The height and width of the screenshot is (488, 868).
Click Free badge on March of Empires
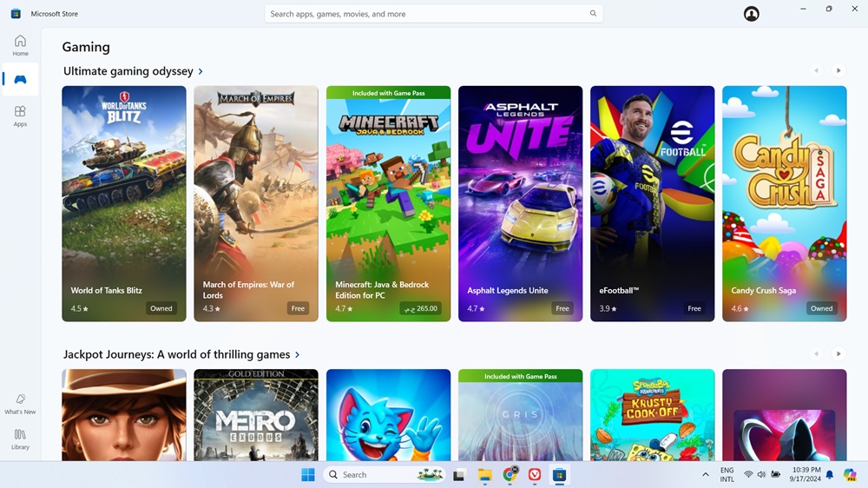pyautogui.click(x=298, y=308)
